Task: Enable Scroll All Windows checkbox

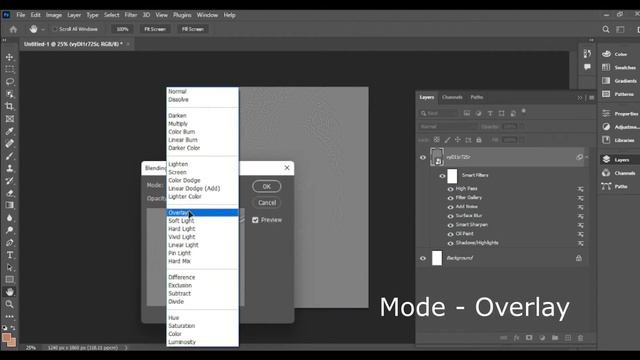Action: [x=55, y=29]
